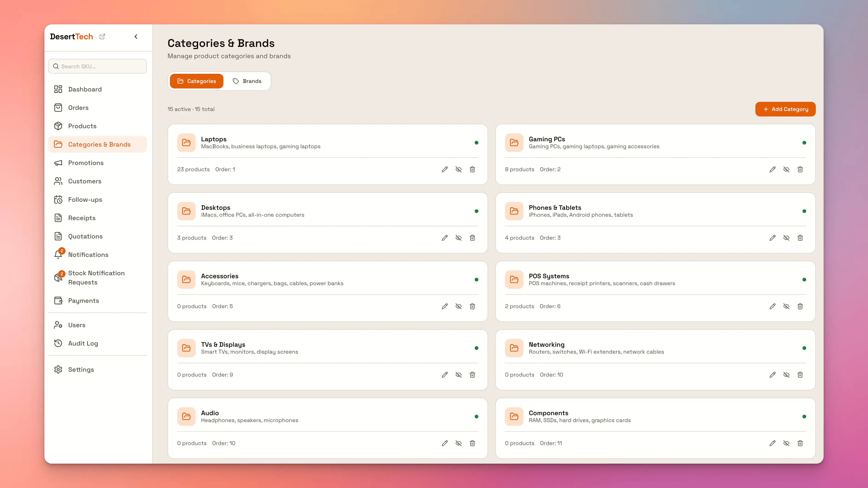868x488 pixels.
Task: Open Users management
Action: click(97, 325)
